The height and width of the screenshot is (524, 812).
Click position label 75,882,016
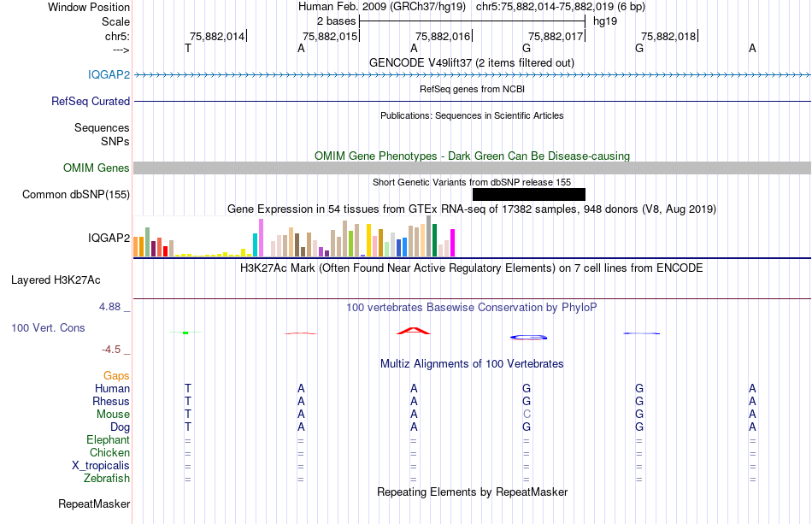pos(443,36)
